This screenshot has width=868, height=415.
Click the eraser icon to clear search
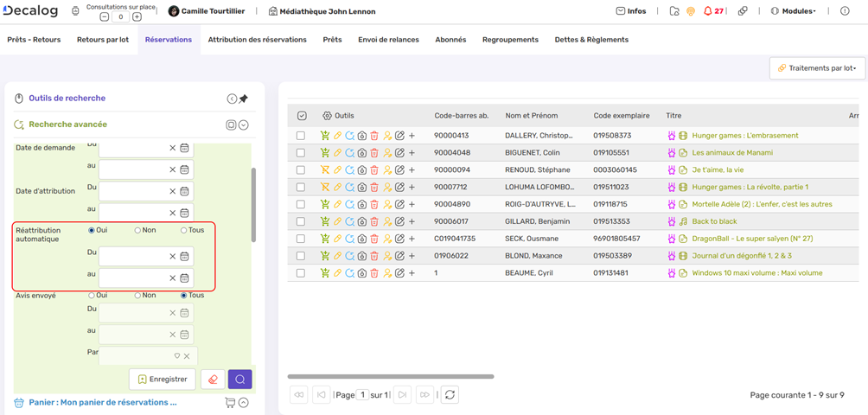click(213, 379)
